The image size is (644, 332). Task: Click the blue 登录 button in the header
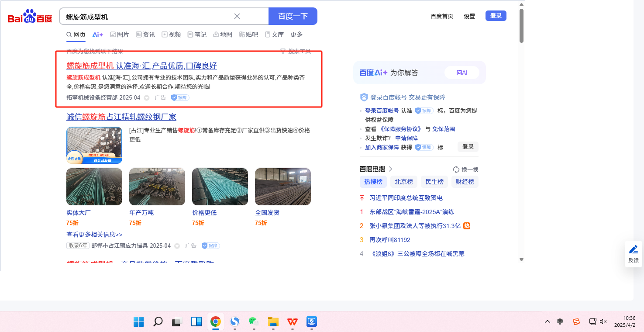[496, 16]
